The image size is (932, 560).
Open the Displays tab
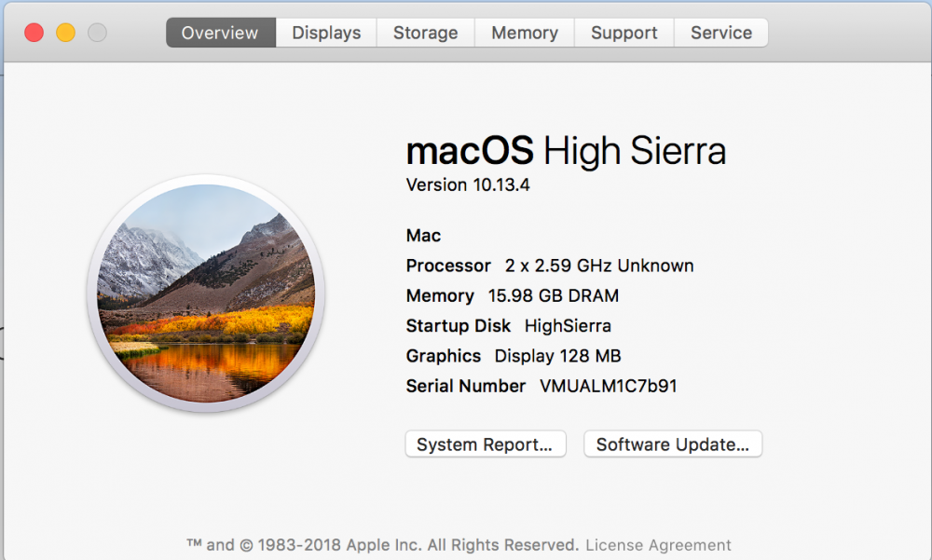[x=326, y=33]
